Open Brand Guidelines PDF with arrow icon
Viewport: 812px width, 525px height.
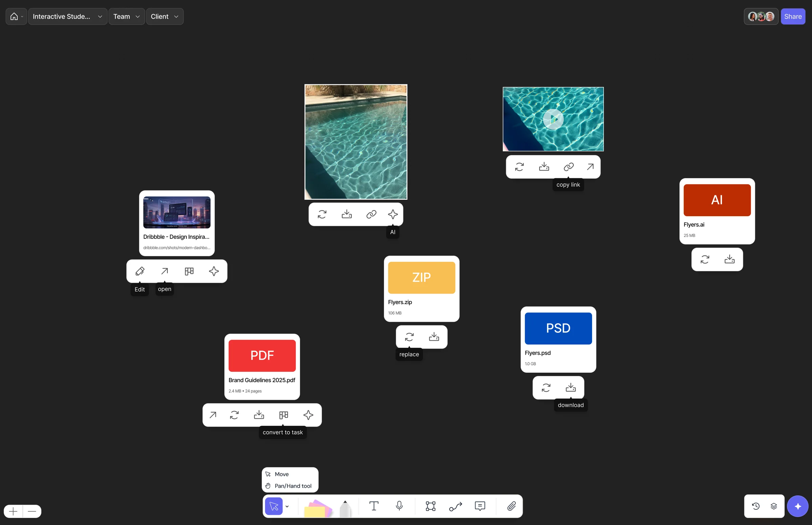[213, 415]
